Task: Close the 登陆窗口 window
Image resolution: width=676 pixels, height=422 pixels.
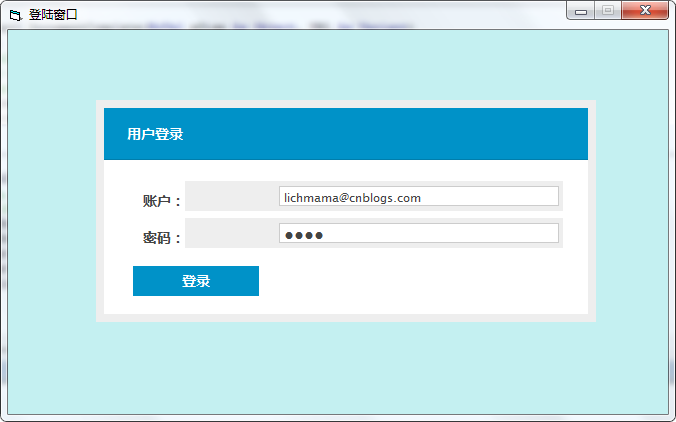Action: pyautogui.click(x=645, y=10)
